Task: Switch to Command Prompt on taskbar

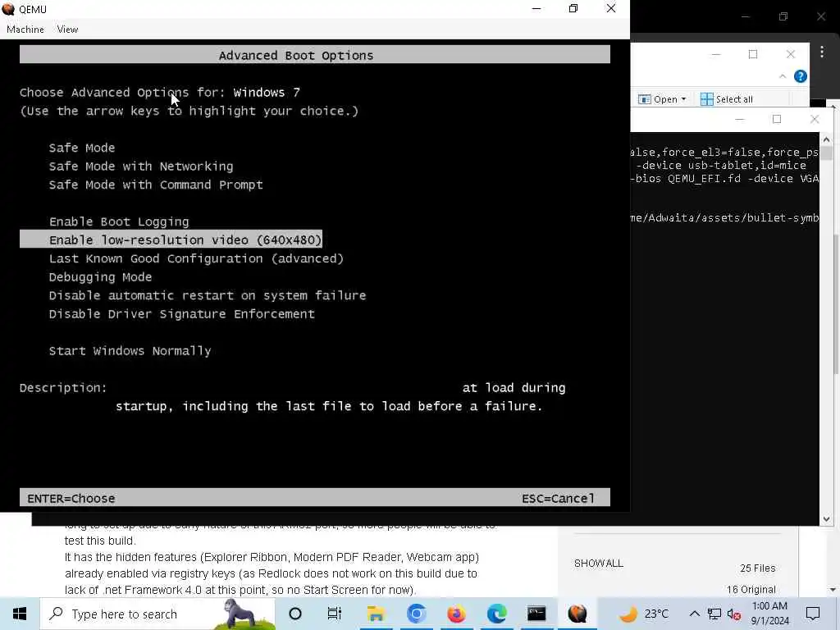Action: coord(536,614)
